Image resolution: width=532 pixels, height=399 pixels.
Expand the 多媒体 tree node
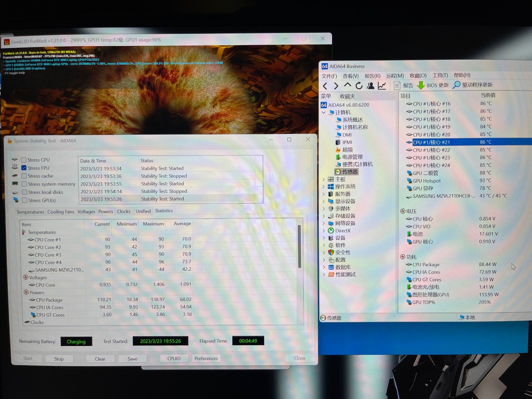324,208
